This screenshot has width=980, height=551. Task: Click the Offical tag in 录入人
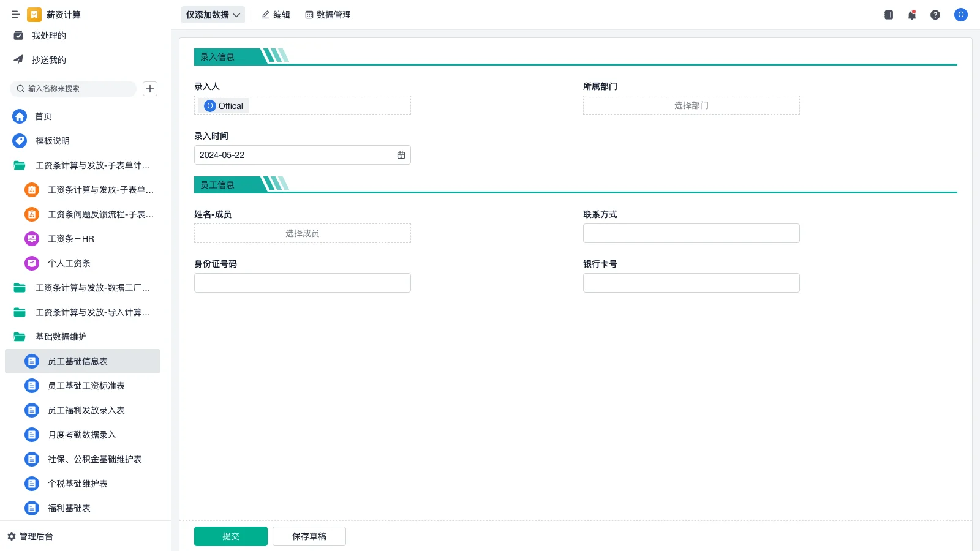224,106
